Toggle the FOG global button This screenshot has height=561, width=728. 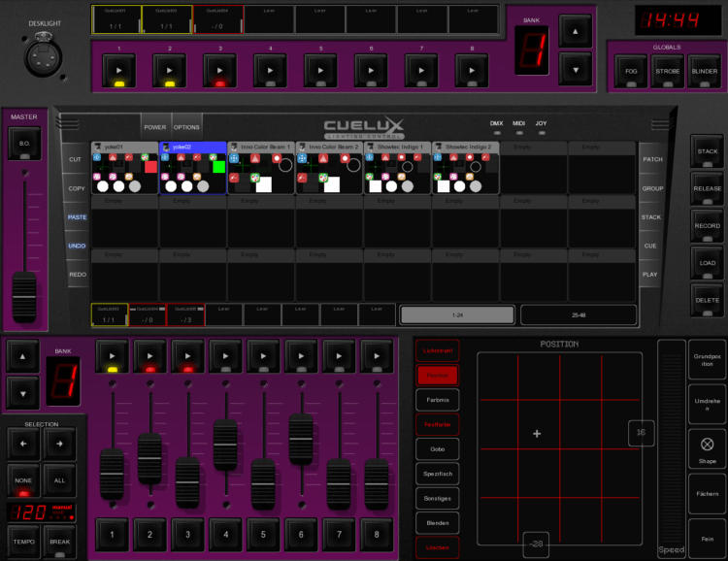click(630, 71)
